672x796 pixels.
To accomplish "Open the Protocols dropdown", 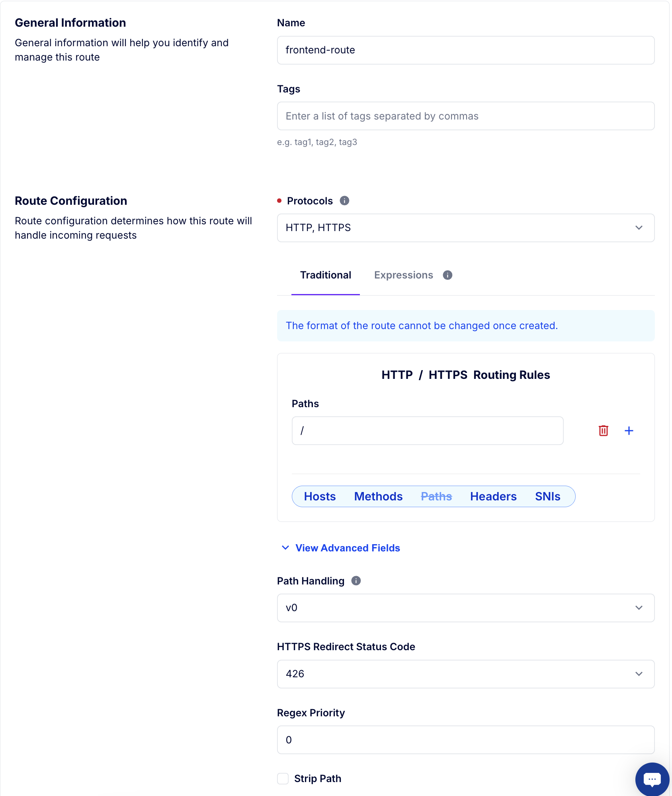I will click(x=465, y=228).
